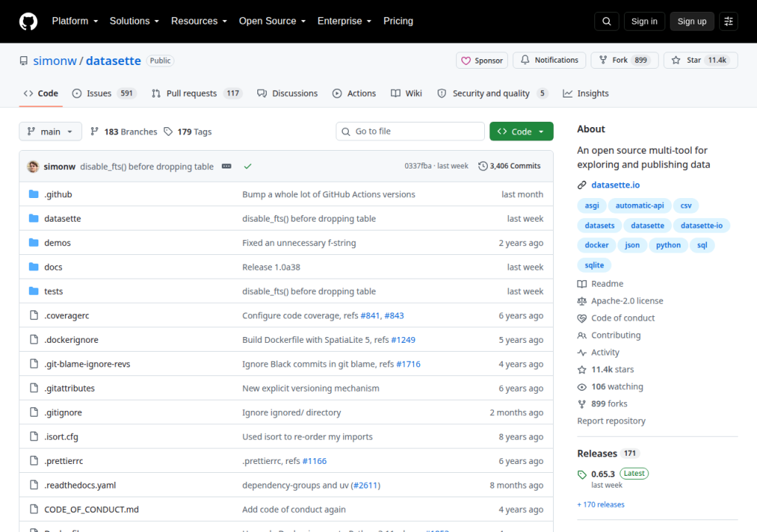Screen dimensions: 757x532
Task: Expand the Open Source menu
Action: (x=272, y=21)
